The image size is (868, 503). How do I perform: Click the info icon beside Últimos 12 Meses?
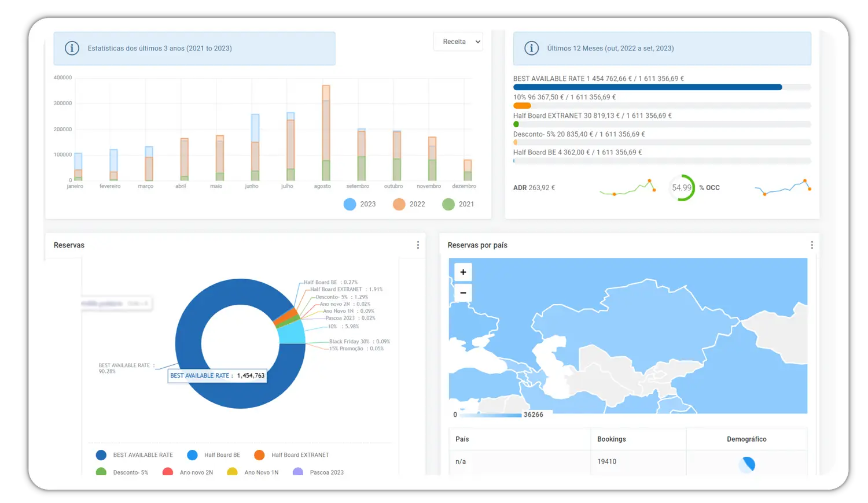pos(531,48)
